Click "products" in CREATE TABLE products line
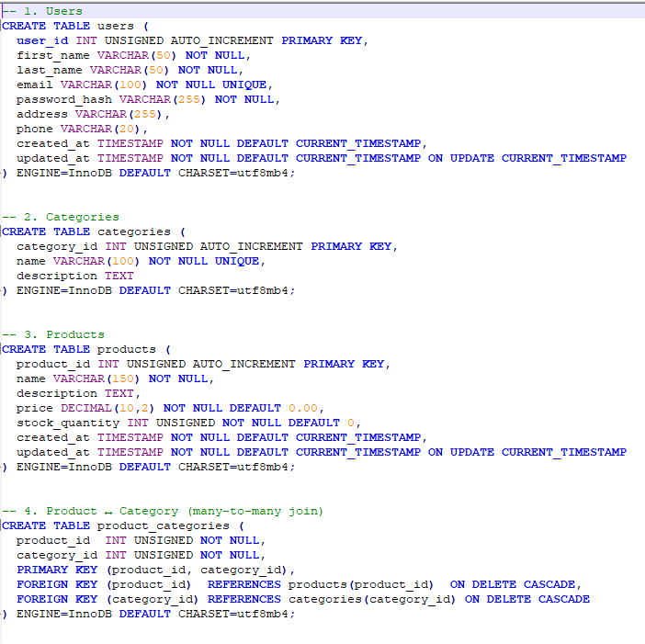645x644 pixels. click(x=126, y=349)
